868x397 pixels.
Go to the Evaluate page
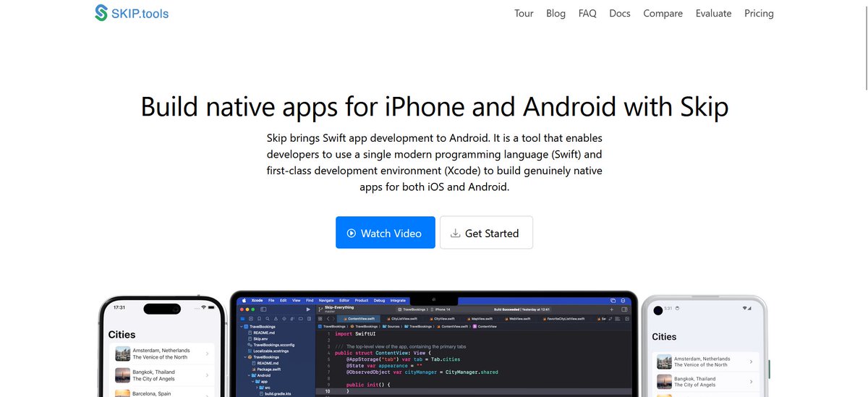tap(713, 13)
